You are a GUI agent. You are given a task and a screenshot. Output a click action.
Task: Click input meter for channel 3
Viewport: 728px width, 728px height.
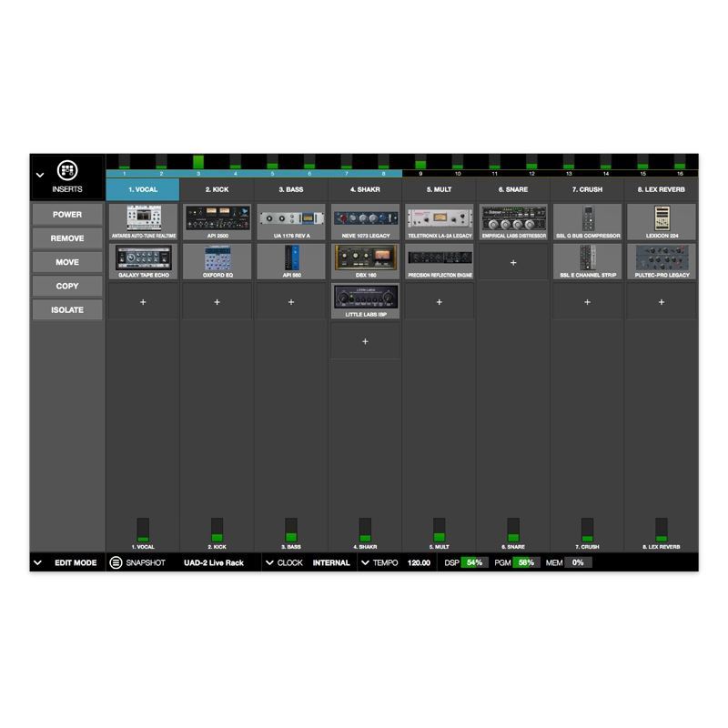tap(198, 162)
